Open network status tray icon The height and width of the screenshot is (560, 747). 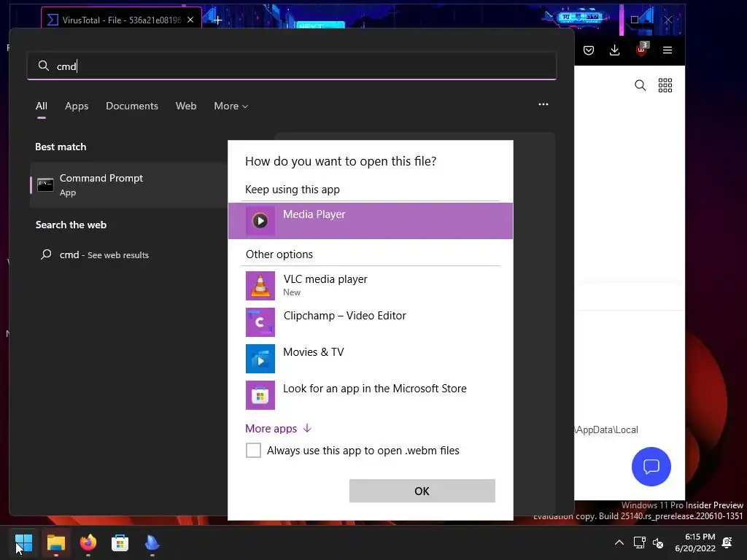pyautogui.click(x=639, y=542)
